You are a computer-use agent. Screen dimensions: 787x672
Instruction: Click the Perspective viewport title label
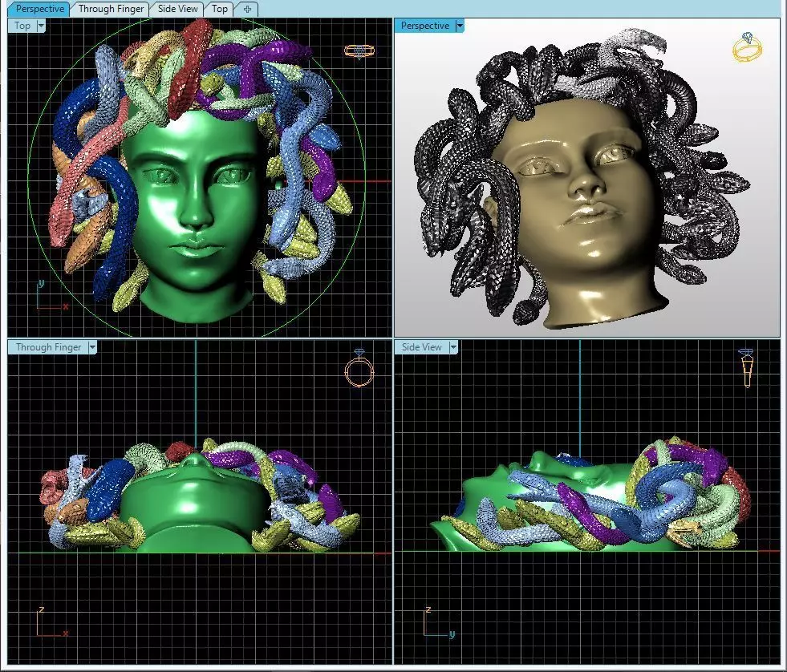[424, 26]
